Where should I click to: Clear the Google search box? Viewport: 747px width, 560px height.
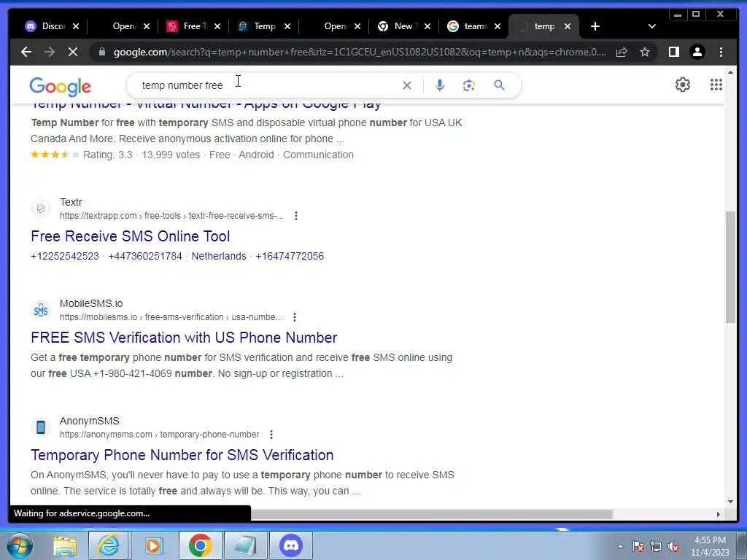(x=407, y=85)
